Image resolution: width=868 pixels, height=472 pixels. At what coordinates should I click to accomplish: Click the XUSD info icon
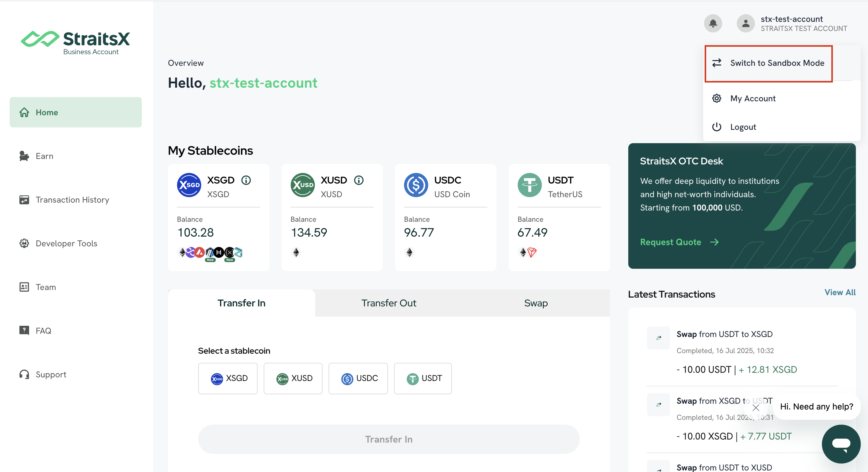359,180
